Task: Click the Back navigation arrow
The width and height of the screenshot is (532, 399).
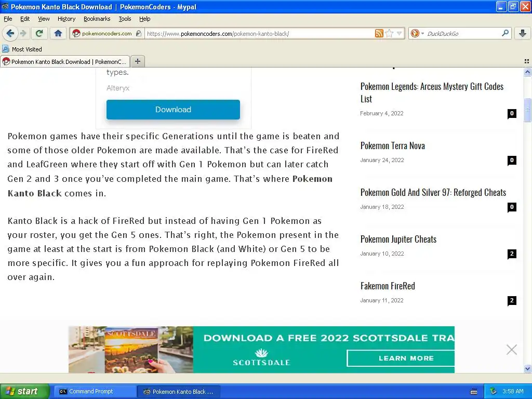Action: coord(10,33)
